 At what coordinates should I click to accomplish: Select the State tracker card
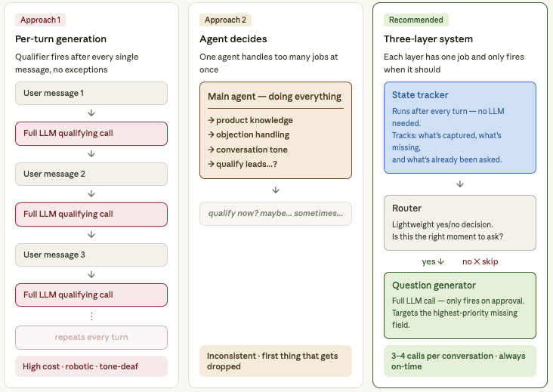(460, 128)
